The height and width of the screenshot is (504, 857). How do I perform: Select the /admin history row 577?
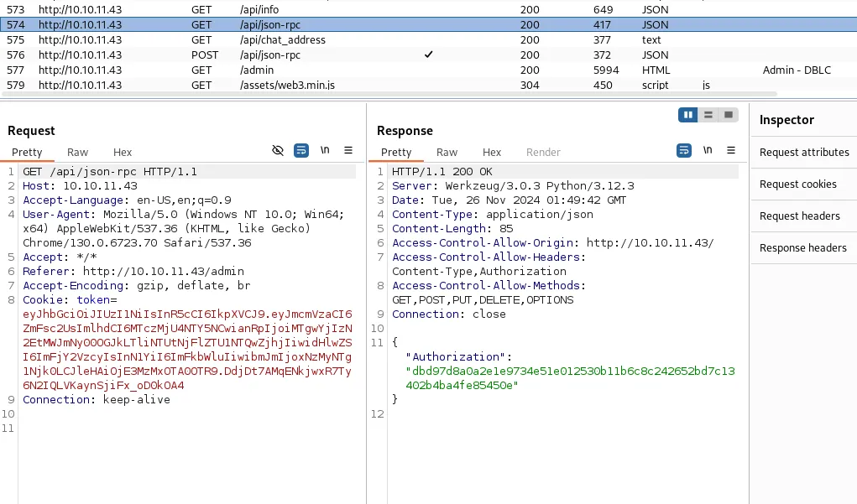point(428,70)
